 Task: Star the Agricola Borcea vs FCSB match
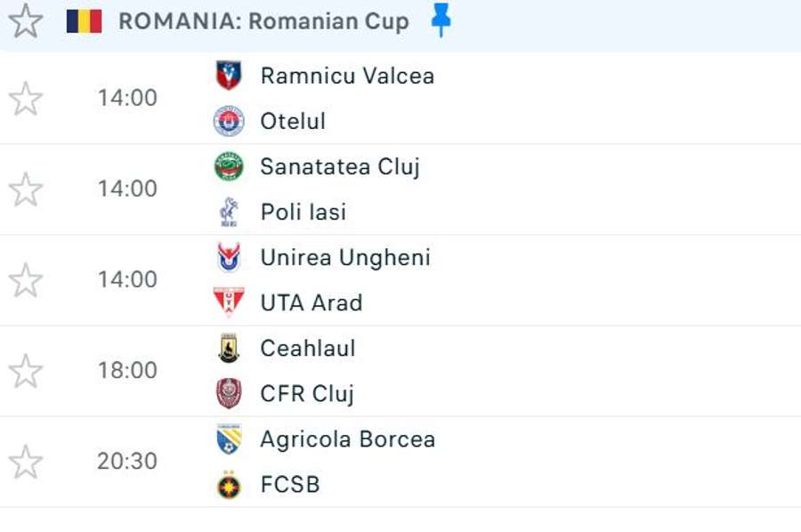point(25,462)
